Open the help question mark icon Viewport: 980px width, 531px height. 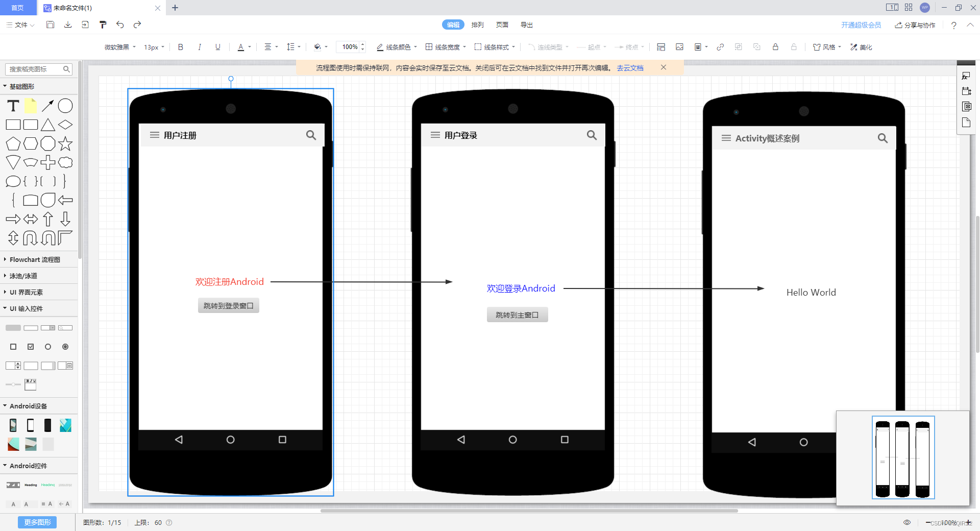(x=953, y=25)
